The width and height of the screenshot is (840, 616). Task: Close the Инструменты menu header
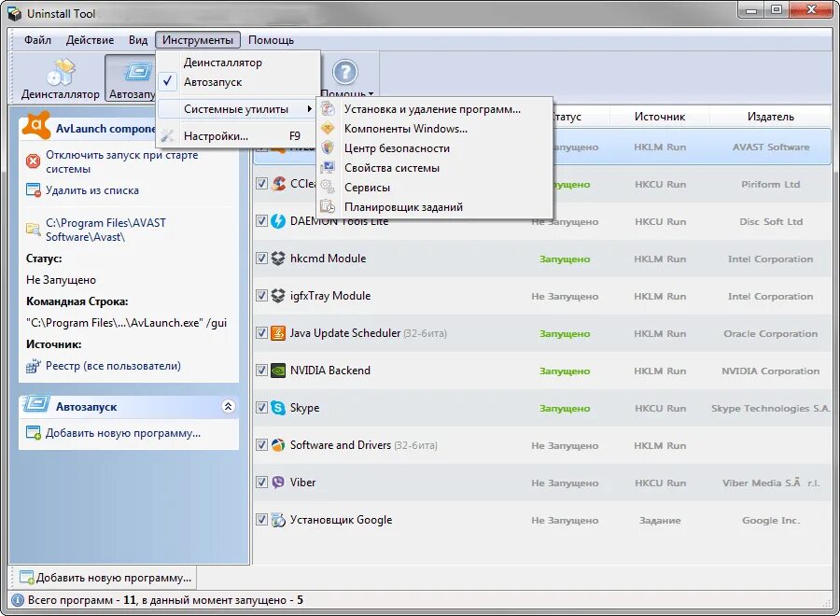[x=198, y=40]
